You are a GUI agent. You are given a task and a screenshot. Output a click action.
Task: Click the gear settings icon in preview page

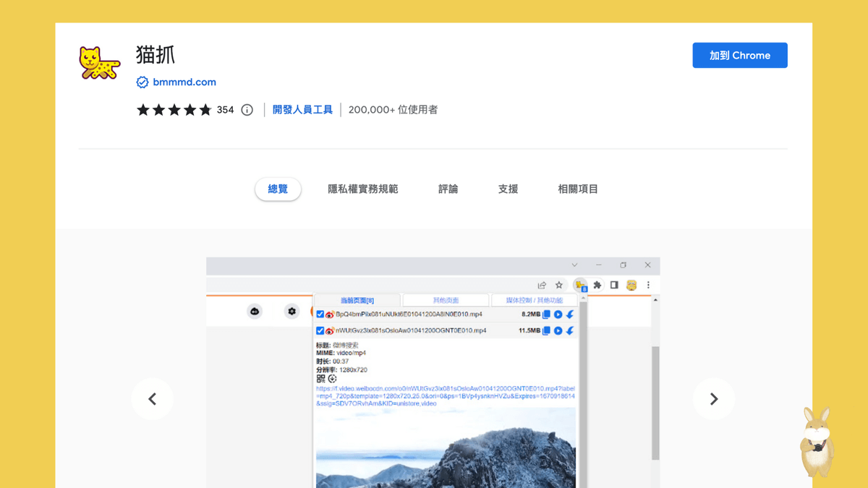click(x=292, y=312)
